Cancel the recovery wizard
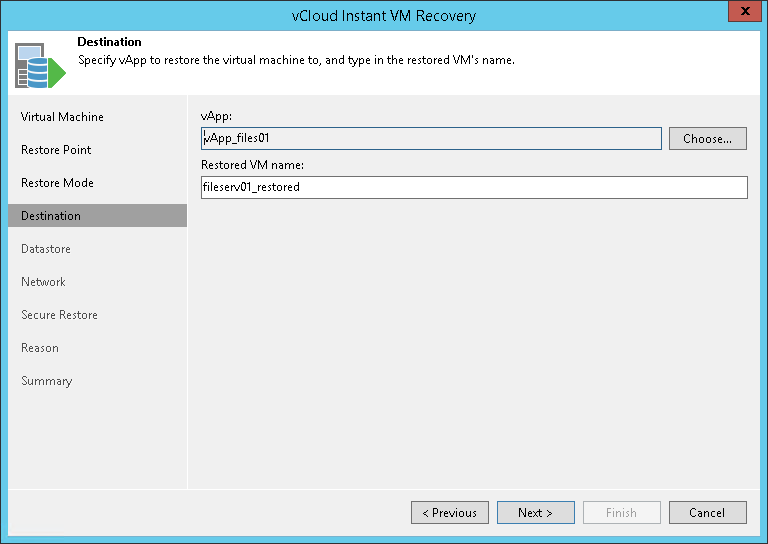This screenshot has height=544, width=768. pos(707,513)
